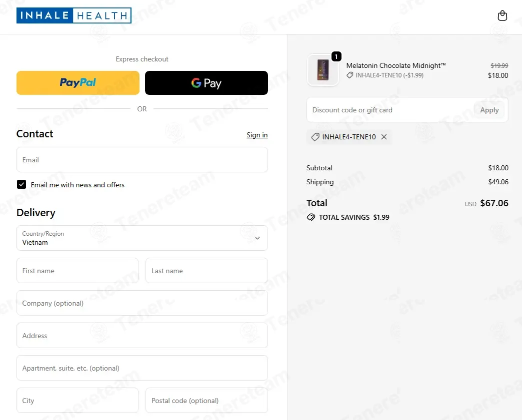
Task: Click the Subtotal amount $18.00
Action: tap(498, 168)
